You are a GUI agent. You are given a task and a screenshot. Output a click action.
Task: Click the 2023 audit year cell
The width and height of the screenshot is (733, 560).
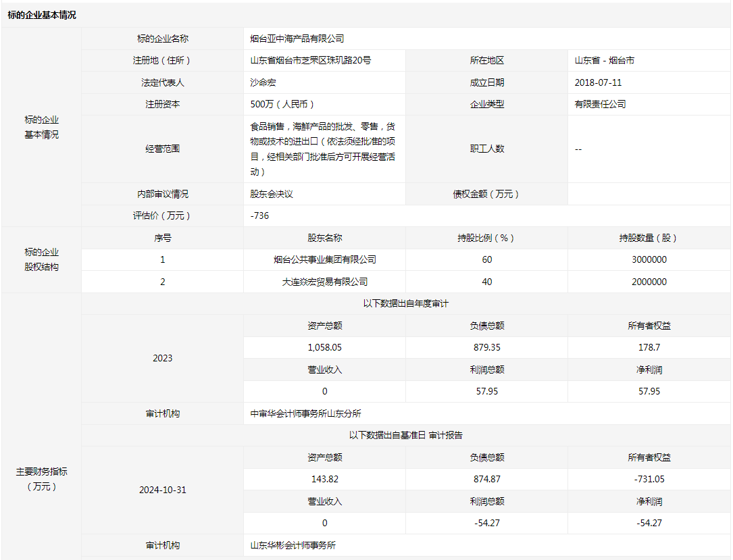[x=162, y=358]
